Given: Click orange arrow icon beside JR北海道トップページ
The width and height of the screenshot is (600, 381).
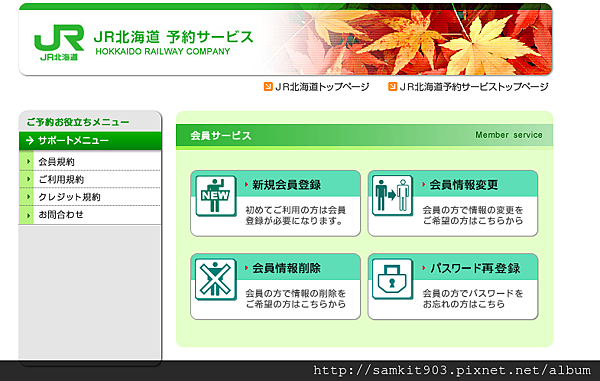Looking at the screenshot, I should (x=268, y=86).
